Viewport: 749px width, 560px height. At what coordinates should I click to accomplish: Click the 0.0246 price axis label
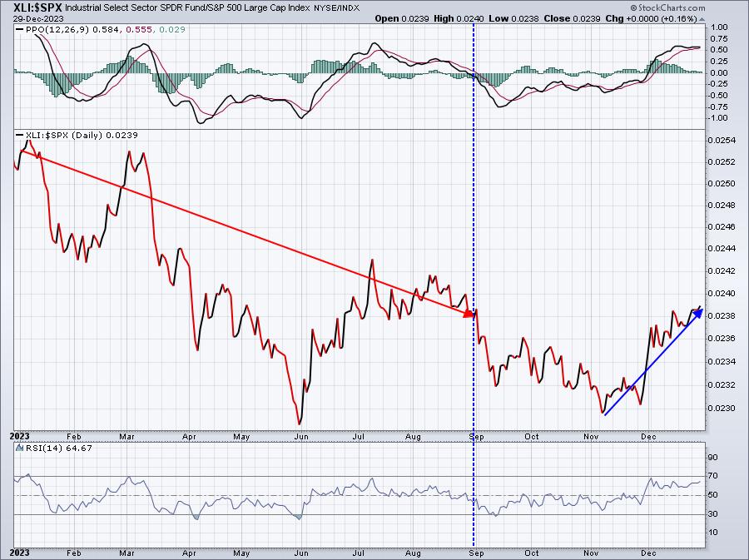[x=722, y=227]
